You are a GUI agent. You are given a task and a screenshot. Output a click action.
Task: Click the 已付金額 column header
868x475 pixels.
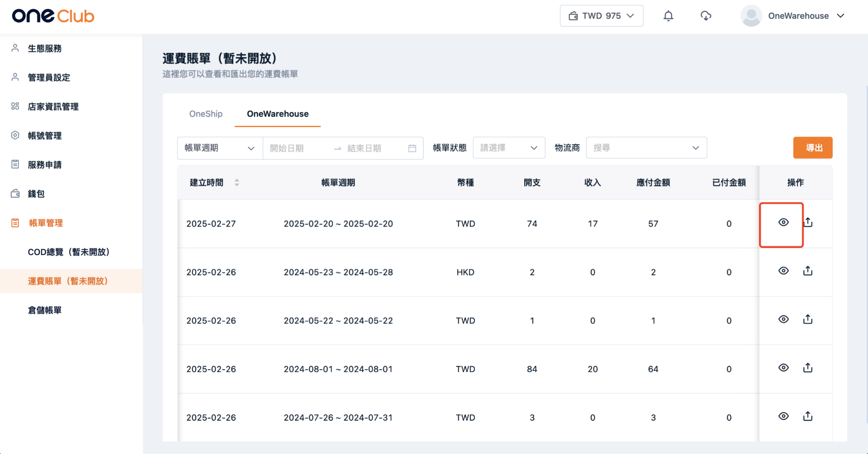click(x=729, y=182)
